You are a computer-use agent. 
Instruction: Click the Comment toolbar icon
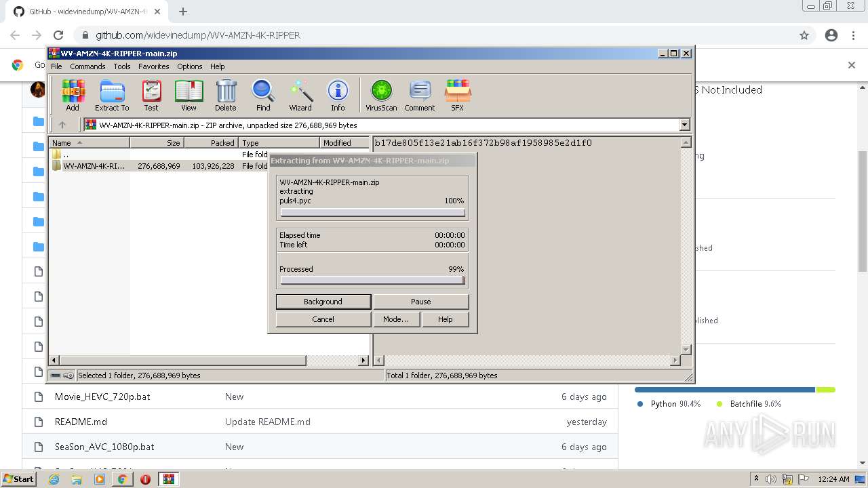420,95
